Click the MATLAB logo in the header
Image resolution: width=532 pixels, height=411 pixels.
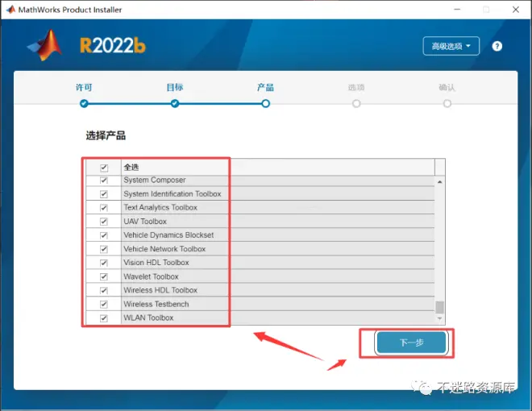(x=44, y=45)
